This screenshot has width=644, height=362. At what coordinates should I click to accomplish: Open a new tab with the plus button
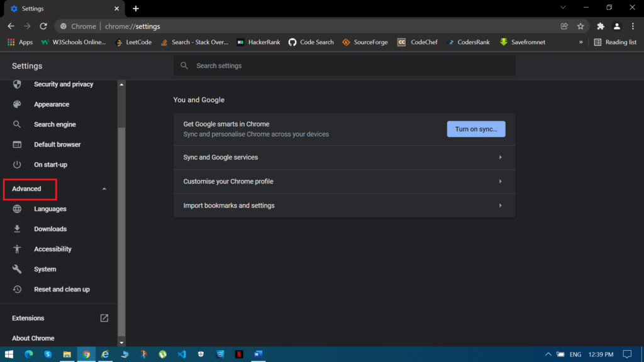pyautogui.click(x=136, y=8)
